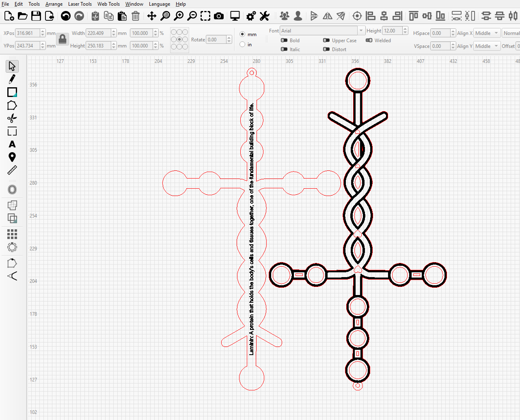Select the Text tool letter A
The image size is (520, 420).
tap(12, 144)
